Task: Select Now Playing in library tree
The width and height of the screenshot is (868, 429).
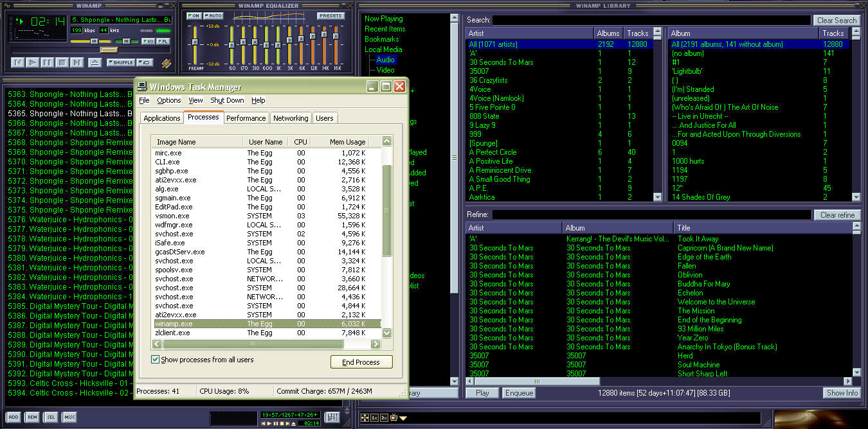Action: pos(384,19)
